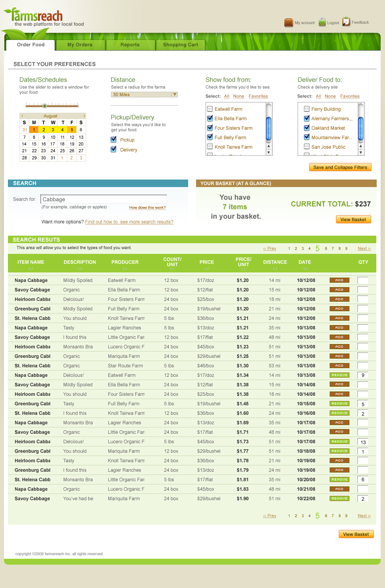Viewport: 385px width, 588px height.
Task: Sort results by the Price column arrow
Action: coord(206,269)
